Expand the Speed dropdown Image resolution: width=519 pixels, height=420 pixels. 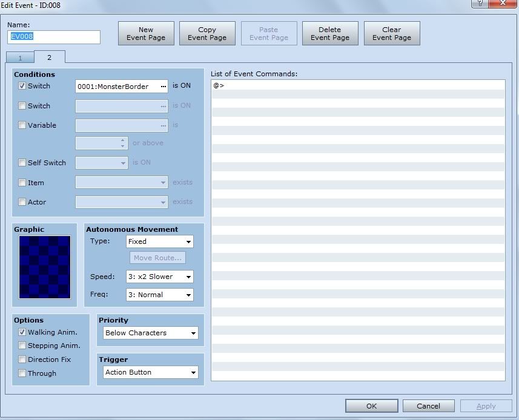[159, 277]
